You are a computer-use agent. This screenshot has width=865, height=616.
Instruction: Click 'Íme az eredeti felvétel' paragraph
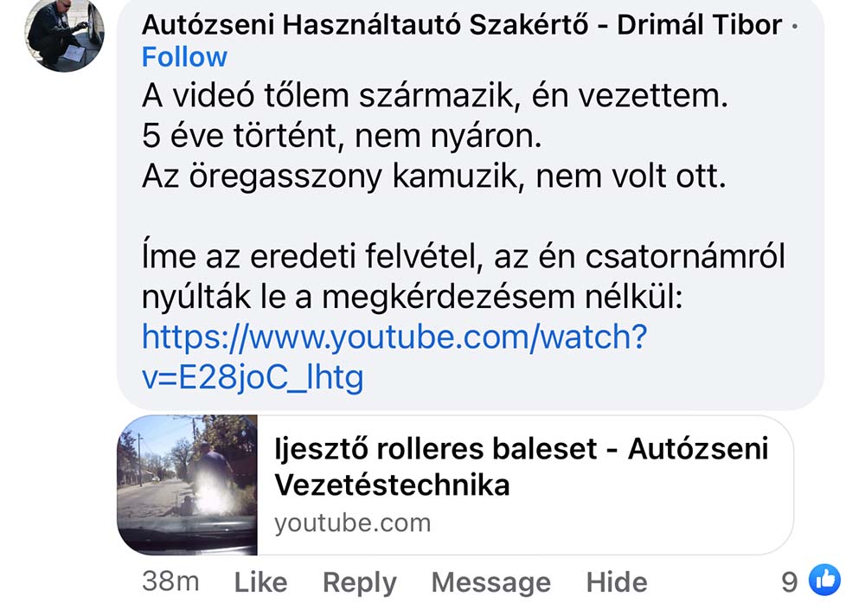[x=463, y=277]
